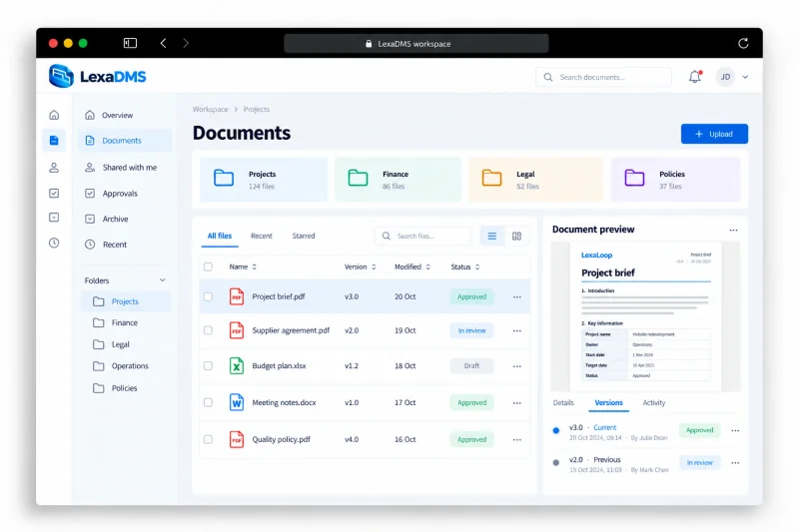The image size is (799, 532).
Task: Click the Search documents field
Action: 604,77
